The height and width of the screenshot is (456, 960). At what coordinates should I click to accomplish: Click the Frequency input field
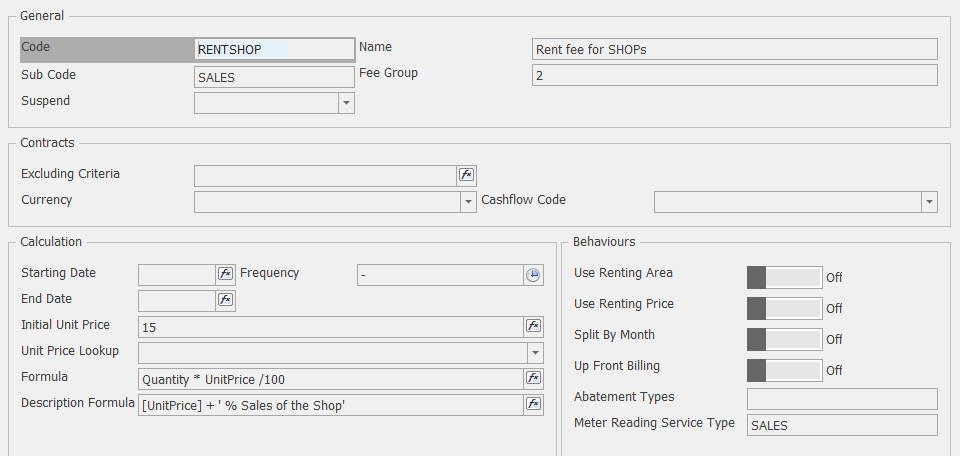click(x=440, y=275)
